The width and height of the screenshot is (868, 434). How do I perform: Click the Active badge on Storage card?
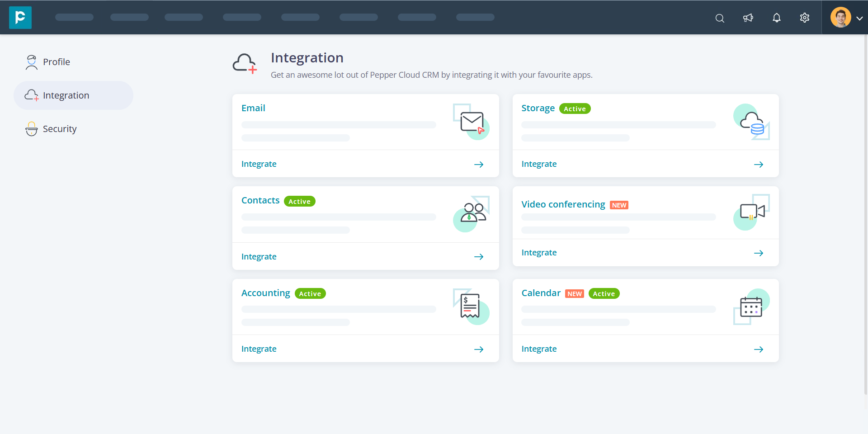point(575,109)
